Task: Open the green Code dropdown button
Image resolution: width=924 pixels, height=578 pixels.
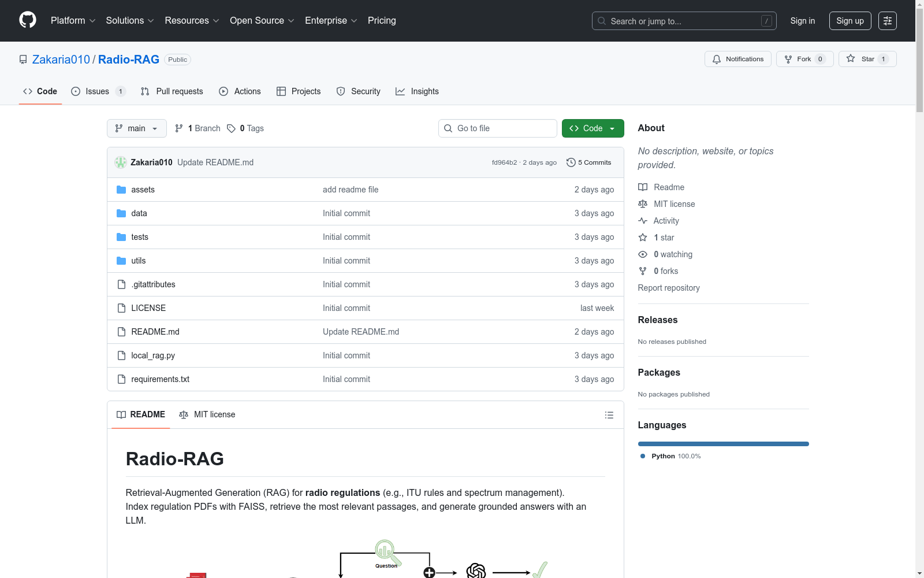Action: [x=593, y=128]
